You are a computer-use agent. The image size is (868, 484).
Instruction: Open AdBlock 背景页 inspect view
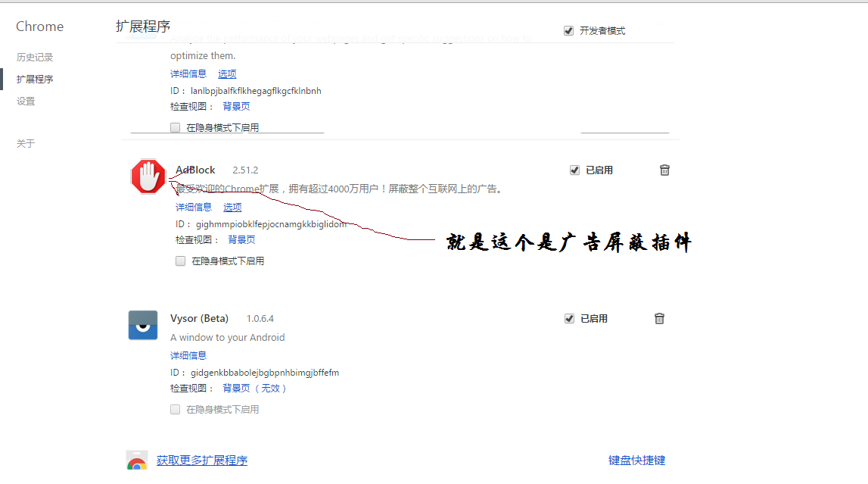(x=241, y=240)
